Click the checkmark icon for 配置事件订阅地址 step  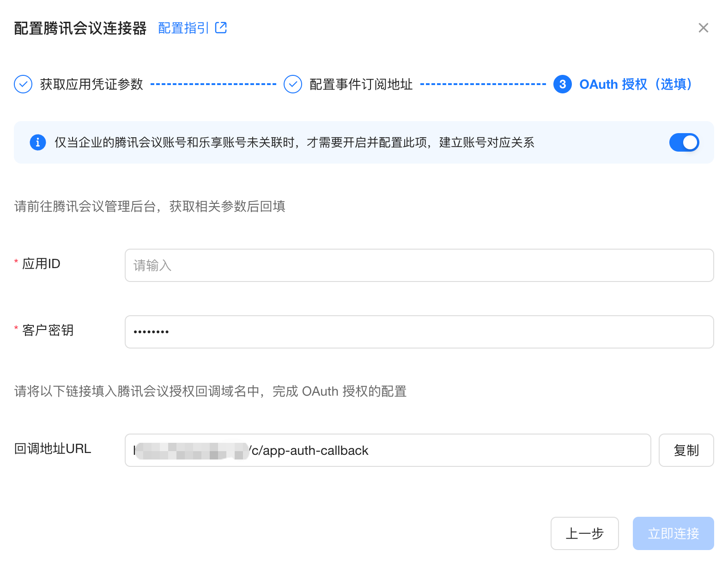293,84
